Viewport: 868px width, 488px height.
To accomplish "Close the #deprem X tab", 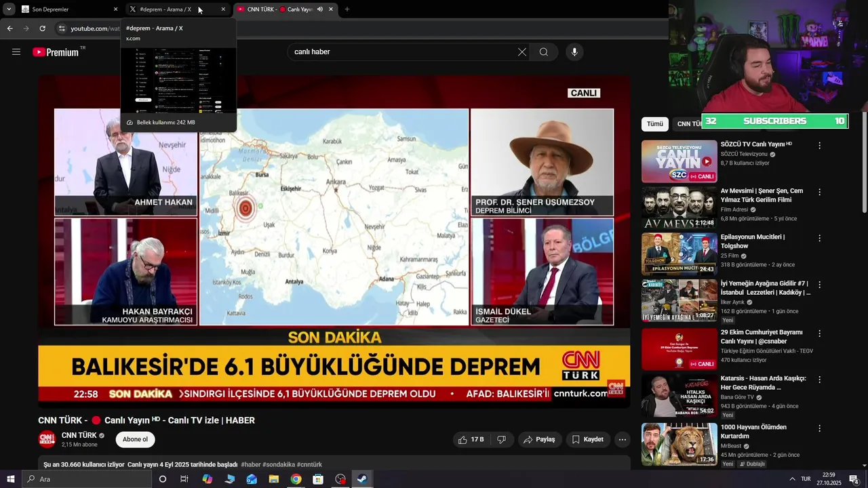I will 223,9.
